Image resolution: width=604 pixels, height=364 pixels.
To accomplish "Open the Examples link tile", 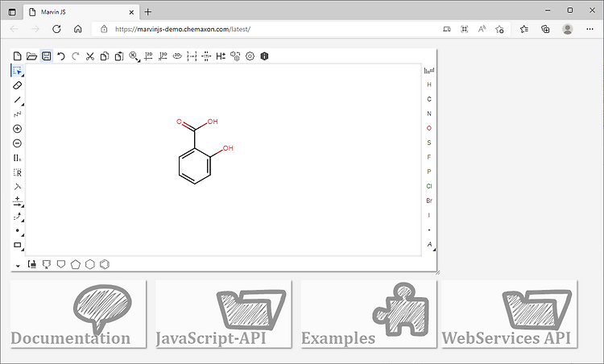I will click(369, 314).
